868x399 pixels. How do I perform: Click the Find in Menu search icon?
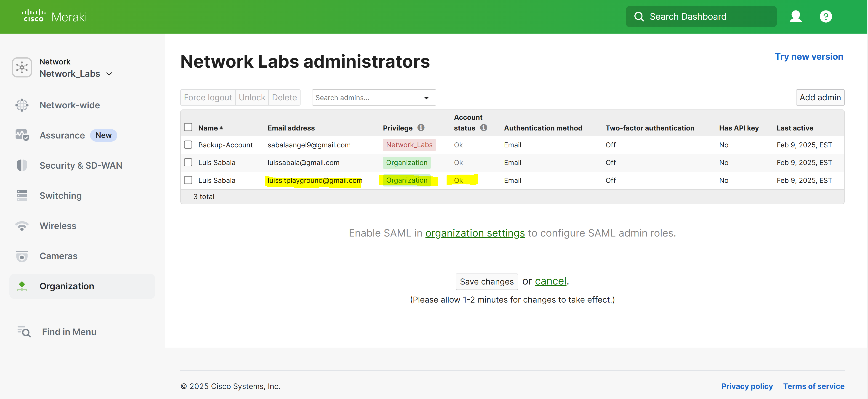[24, 332]
